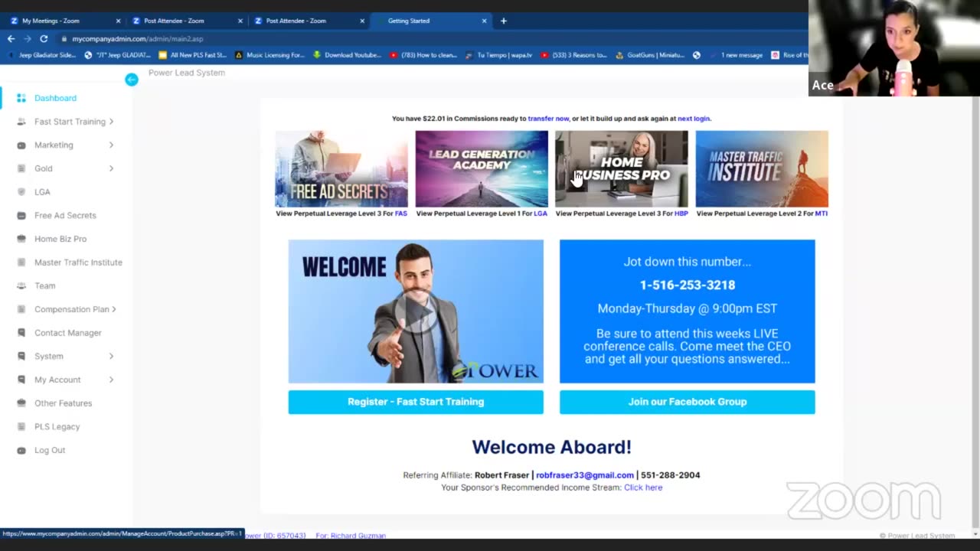
Task: Close the Getting Started tab
Action: [484, 21]
